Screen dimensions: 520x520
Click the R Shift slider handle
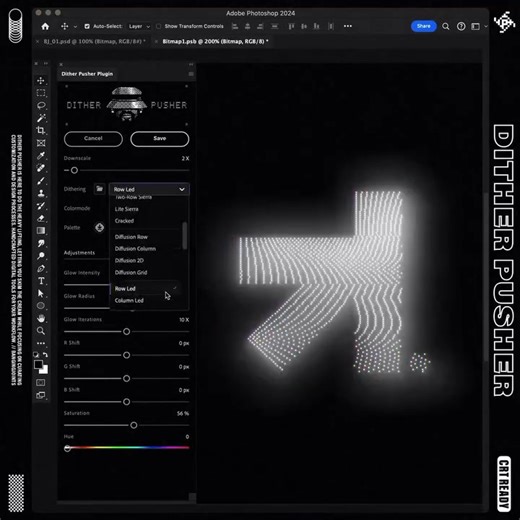[x=126, y=355]
